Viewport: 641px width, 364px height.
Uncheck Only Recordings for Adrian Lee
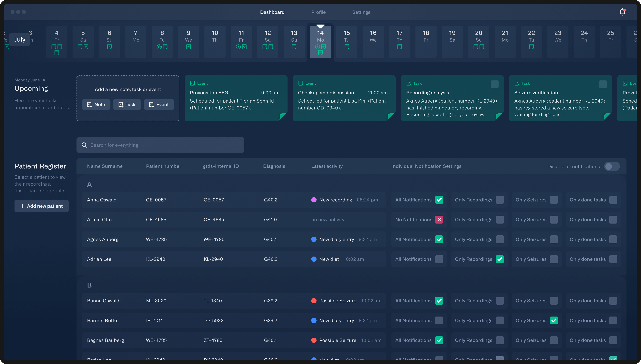click(500, 259)
